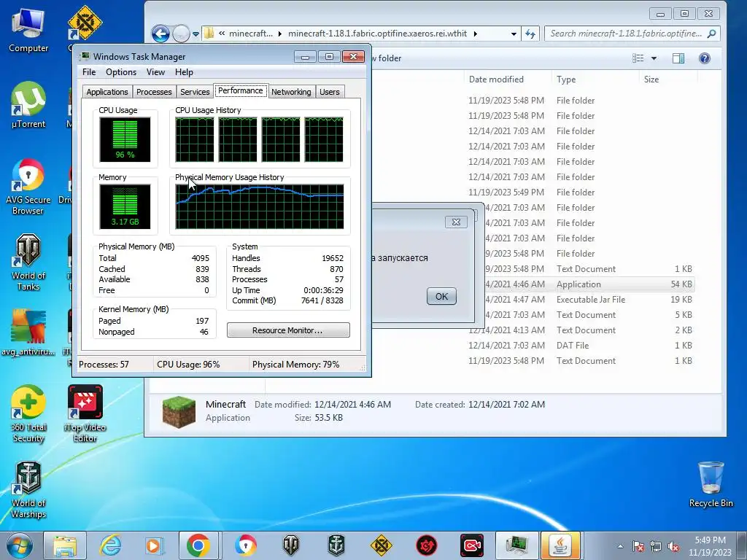Toggle the Explorer preview pane icon
Screen dimensions: 747x560
[678, 58]
